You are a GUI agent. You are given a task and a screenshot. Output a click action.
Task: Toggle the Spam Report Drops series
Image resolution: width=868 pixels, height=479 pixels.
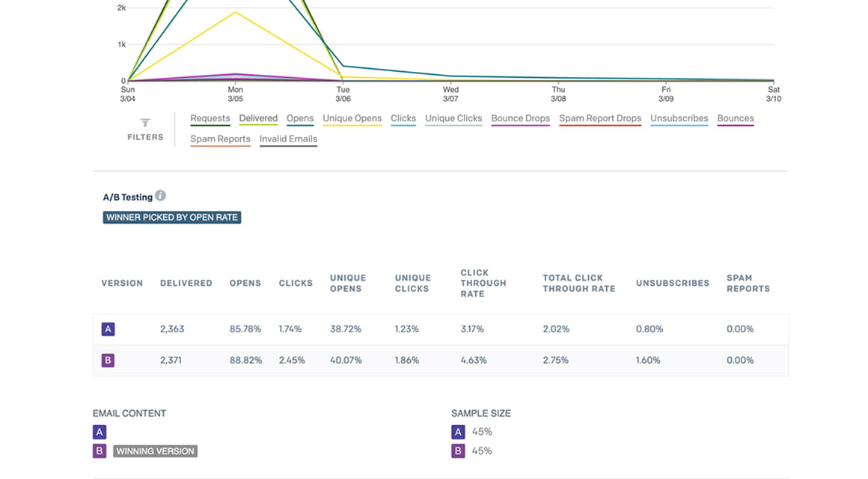[600, 119]
